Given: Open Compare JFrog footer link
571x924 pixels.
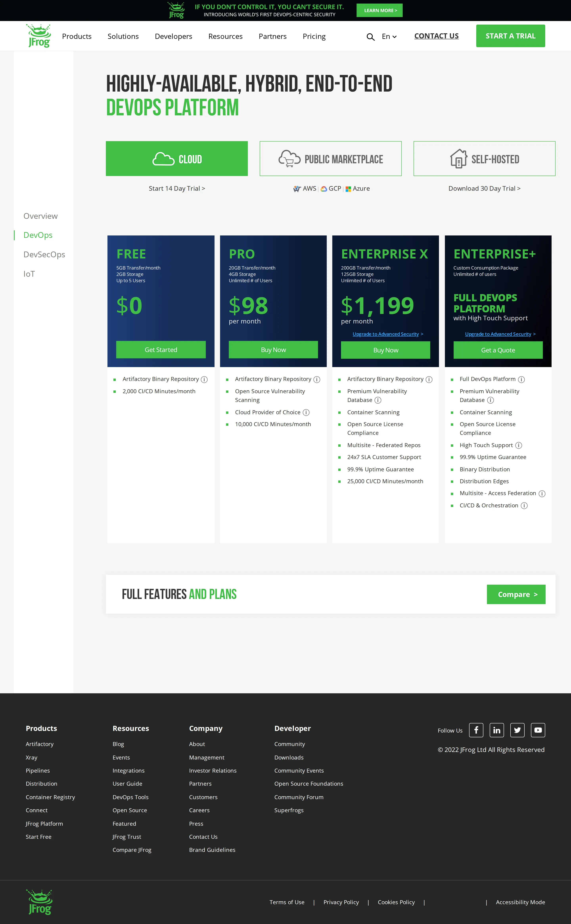Looking at the screenshot, I should tap(132, 850).
